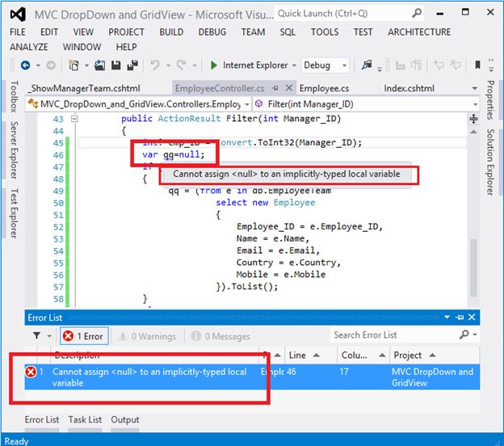504x446 pixels.
Task: Open the EDIT menu
Action: coord(49,32)
